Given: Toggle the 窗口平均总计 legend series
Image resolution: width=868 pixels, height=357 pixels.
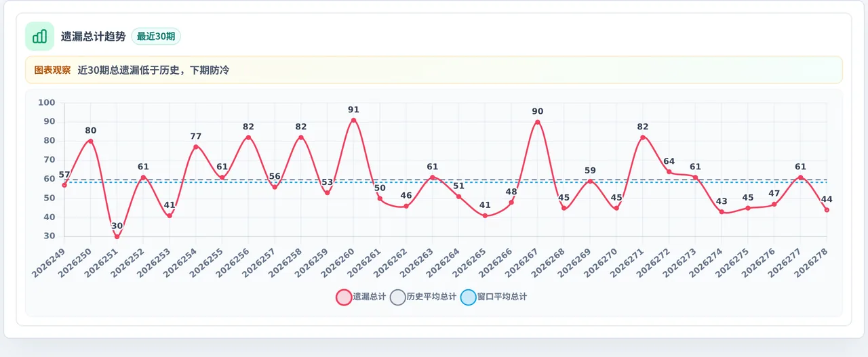Looking at the screenshot, I should pyautogui.click(x=494, y=297).
